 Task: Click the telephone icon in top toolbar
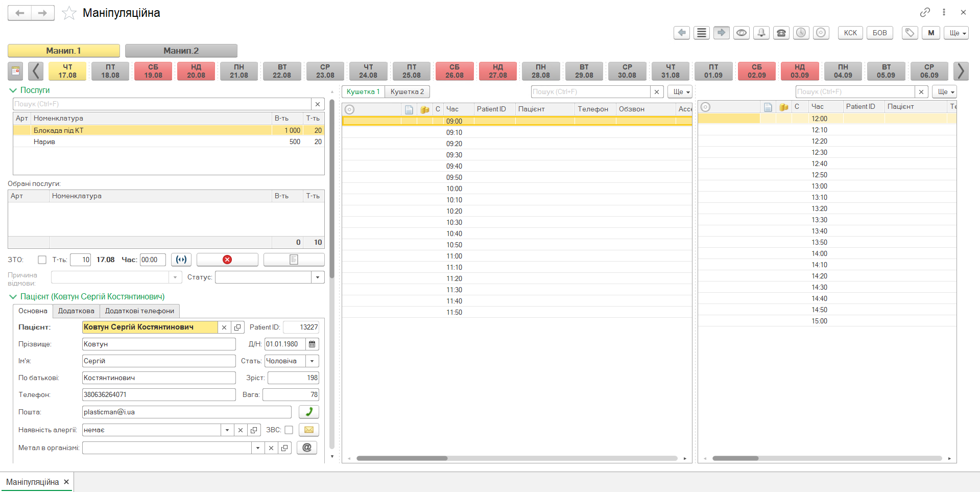[781, 33]
